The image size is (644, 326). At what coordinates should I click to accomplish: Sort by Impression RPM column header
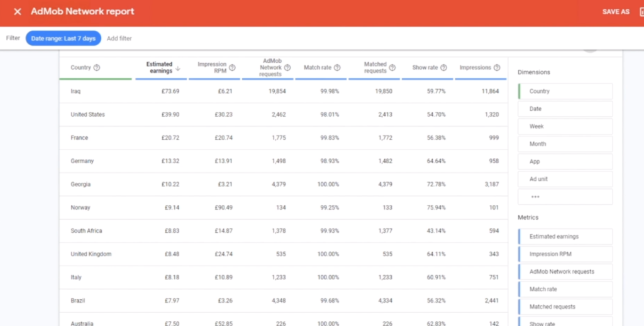pos(212,68)
